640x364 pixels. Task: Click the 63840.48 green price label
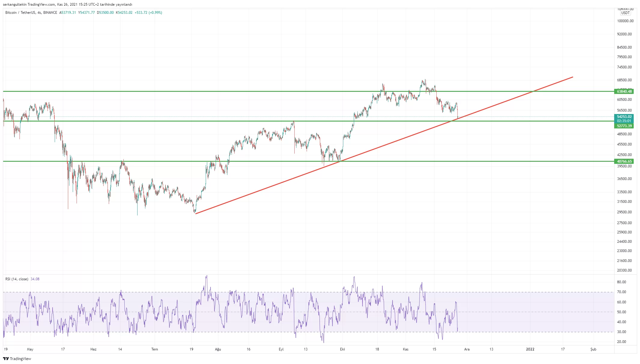(624, 92)
